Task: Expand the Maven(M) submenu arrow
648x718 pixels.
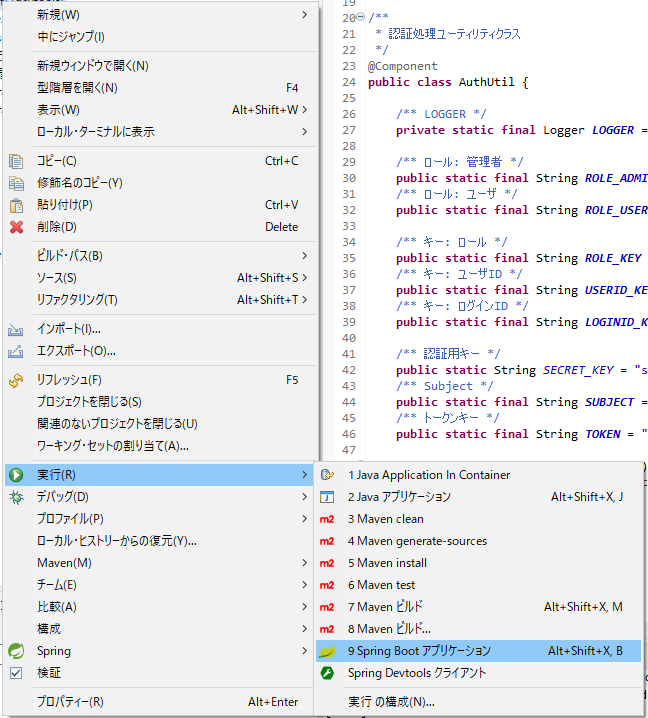Action: pos(305,563)
